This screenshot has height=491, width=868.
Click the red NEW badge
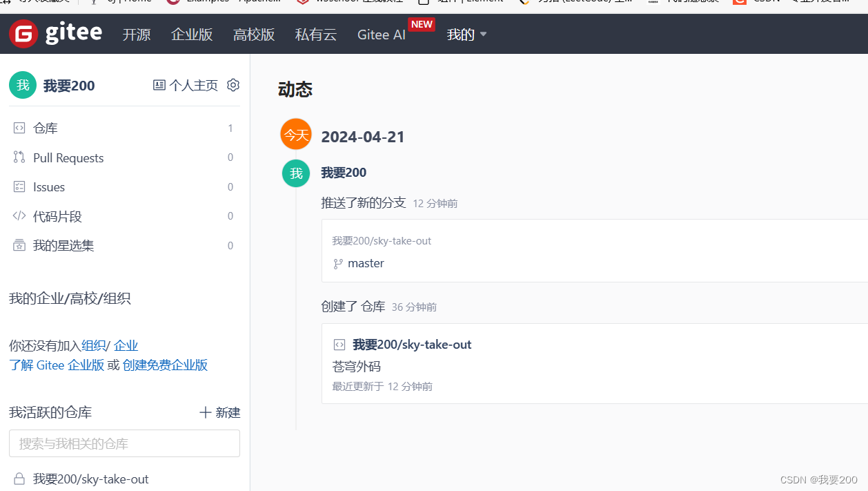click(422, 24)
